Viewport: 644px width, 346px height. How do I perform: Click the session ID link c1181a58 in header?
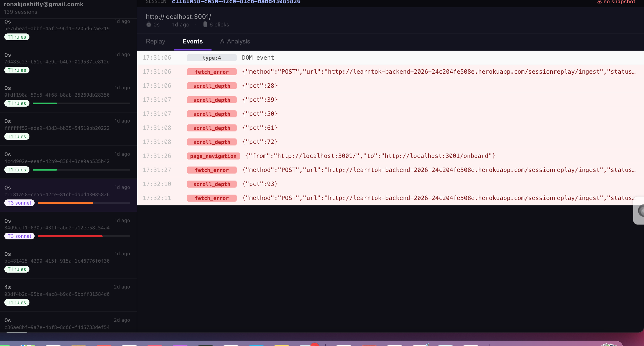[236, 2]
